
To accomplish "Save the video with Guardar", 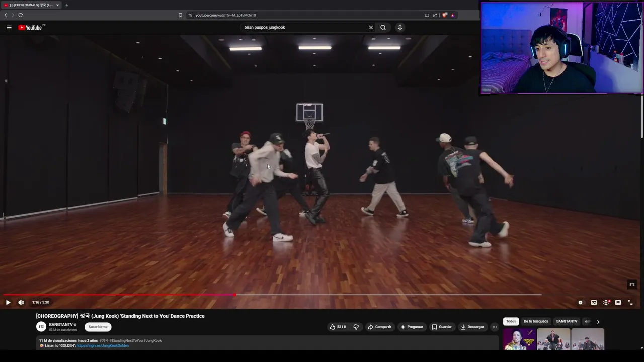I will [442, 327].
